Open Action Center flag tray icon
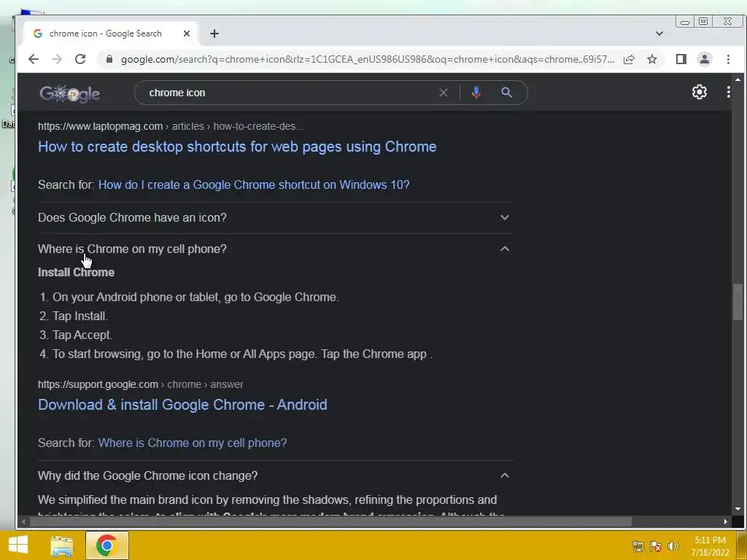 [x=656, y=546]
